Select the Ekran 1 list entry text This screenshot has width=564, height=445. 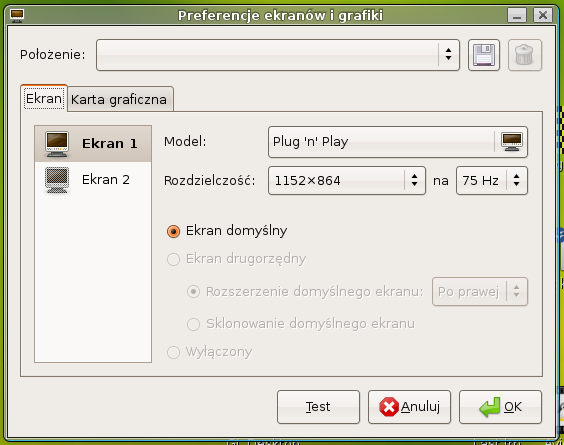tap(110, 144)
